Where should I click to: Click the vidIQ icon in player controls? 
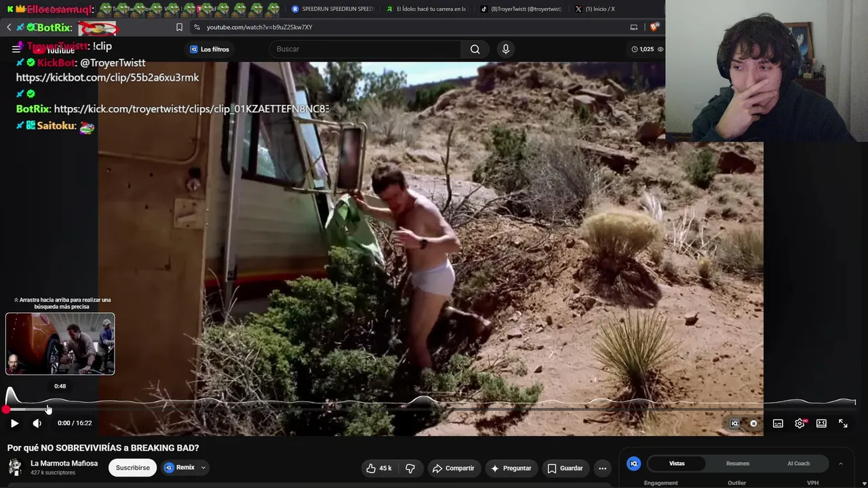[x=734, y=424]
